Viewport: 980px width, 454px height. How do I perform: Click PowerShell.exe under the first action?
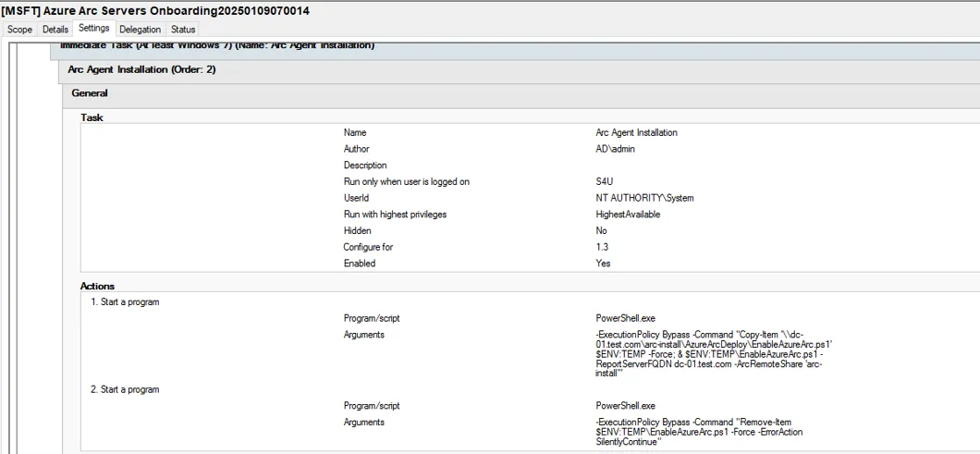pyautogui.click(x=627, y=318)
